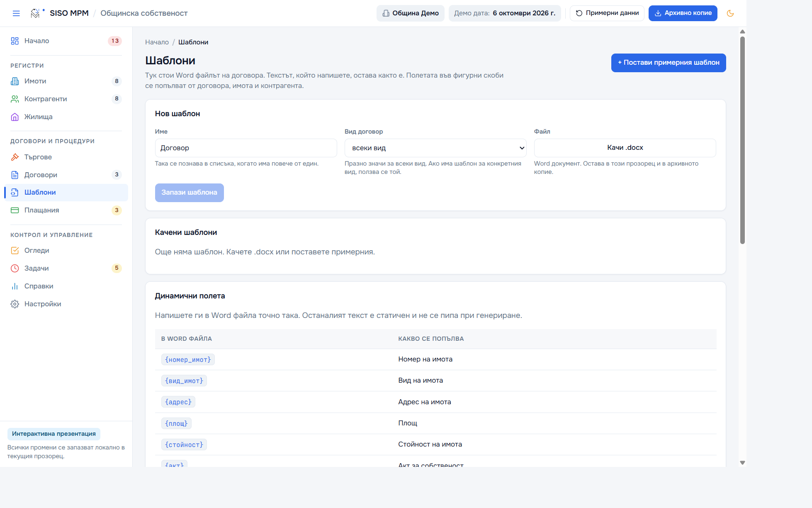Open Договори menu item

coord(66,175)
